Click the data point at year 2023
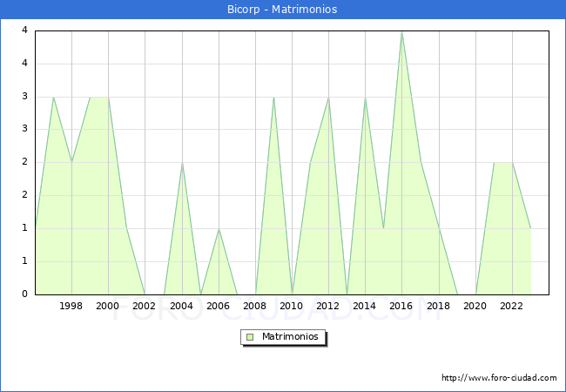 [x=530, y=228]
